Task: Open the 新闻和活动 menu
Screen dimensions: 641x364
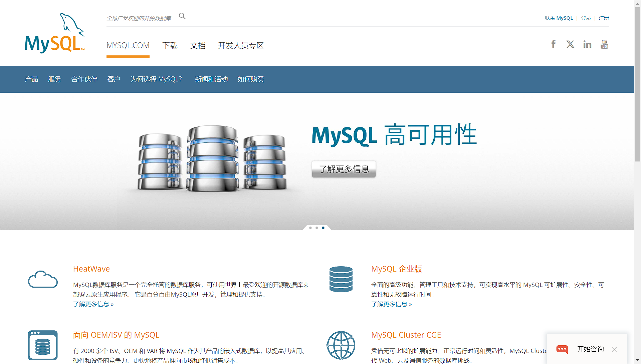Action: pos(211,79)
